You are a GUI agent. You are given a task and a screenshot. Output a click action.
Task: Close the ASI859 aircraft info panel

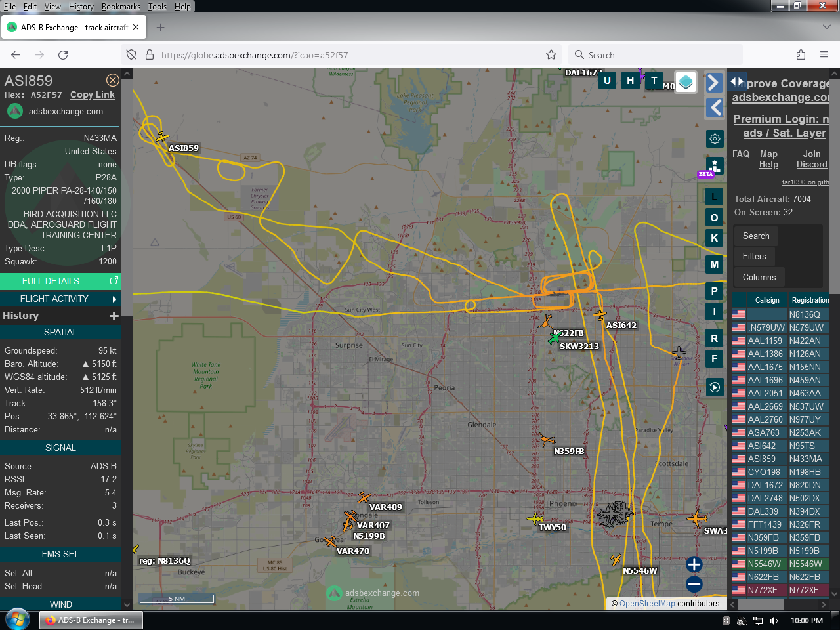113,80
